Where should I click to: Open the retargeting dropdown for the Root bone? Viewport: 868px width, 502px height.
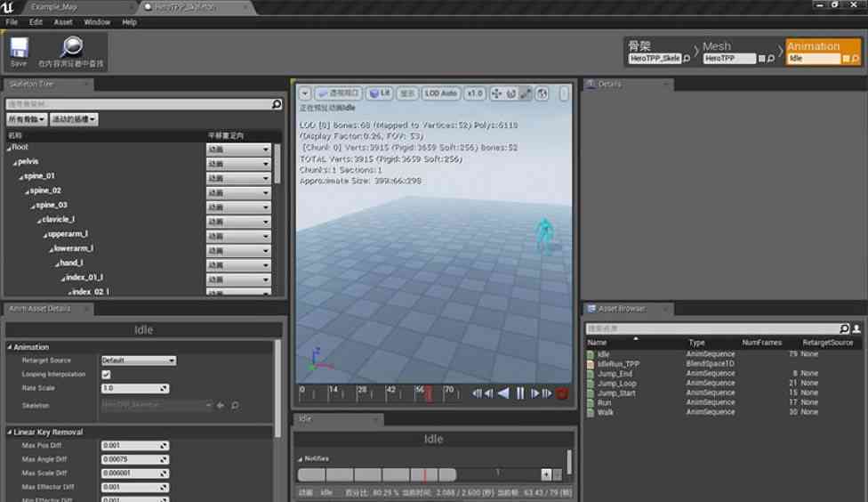pos(238,150)
